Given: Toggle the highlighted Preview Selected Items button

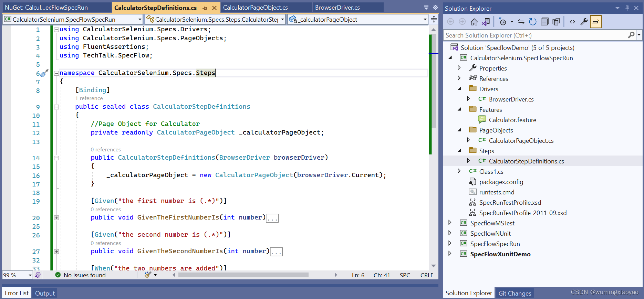Looking at the screenshot, I should point(596,22).
